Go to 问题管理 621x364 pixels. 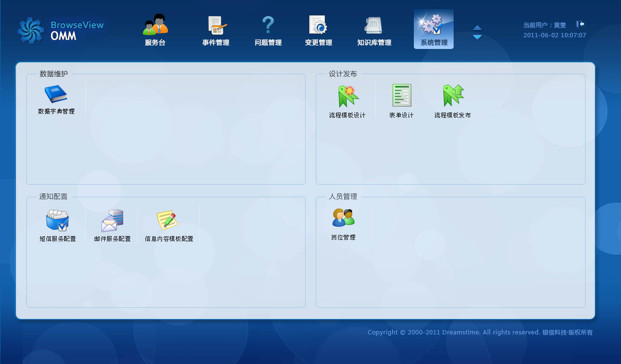(267, 29)
